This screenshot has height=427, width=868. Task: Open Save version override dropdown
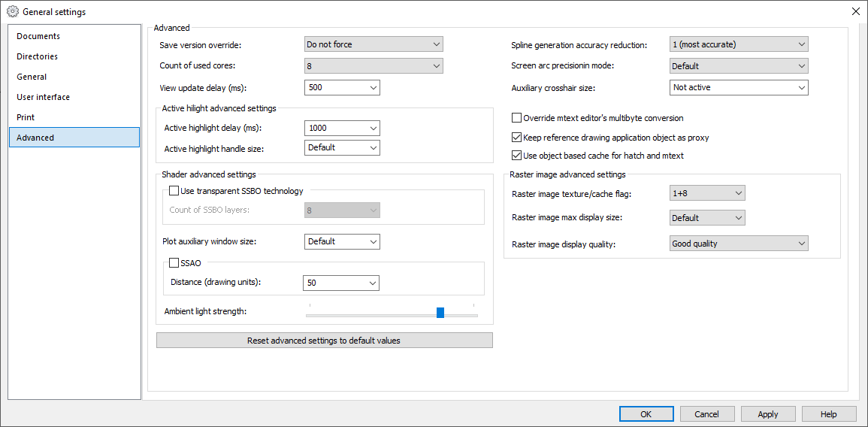374,44
